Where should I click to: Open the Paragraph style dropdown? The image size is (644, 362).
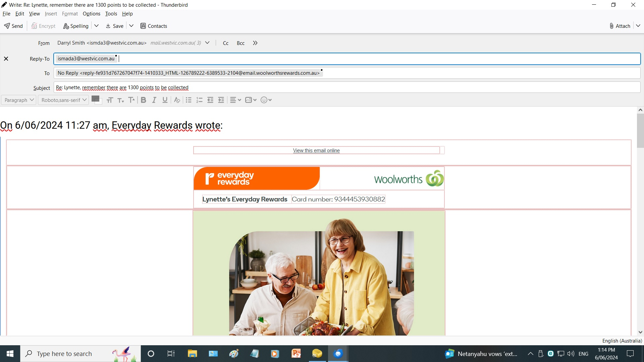tap(19, 100)
